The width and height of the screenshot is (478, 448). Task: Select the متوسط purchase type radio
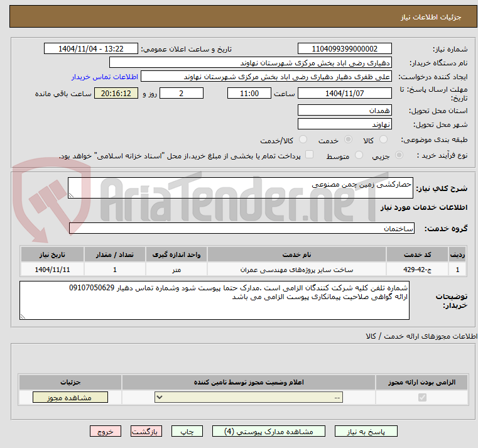point(359,155)
